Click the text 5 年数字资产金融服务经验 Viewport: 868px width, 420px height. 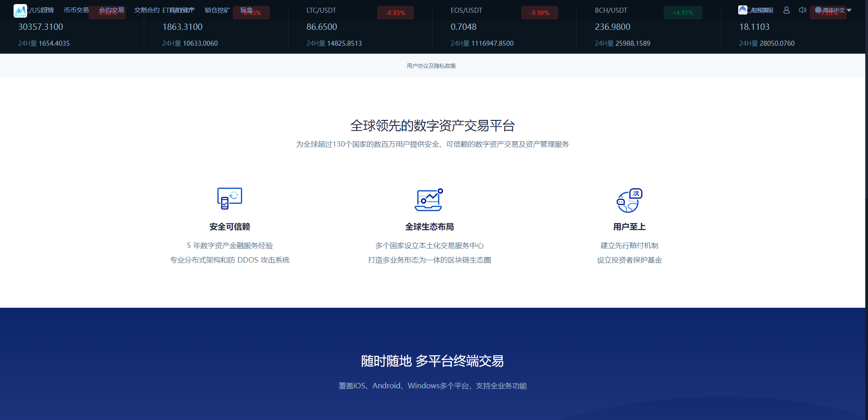pyautogui.click(x=230, y=246)
